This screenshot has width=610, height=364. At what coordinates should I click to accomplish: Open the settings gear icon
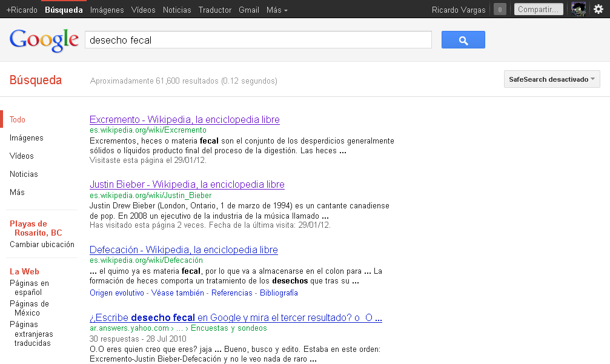coord(598,9)
